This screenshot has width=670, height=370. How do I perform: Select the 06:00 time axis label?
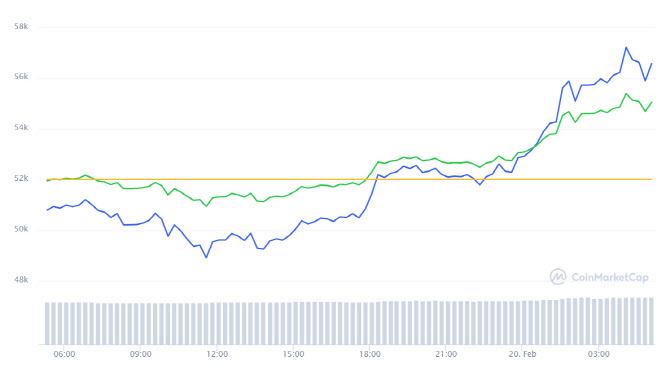65,354
